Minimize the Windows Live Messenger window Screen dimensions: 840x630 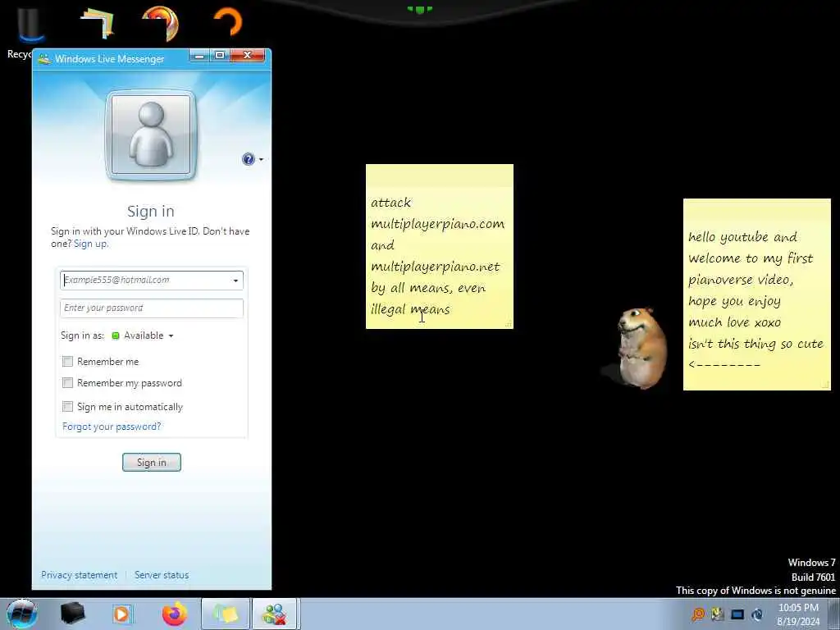tap(199, 55)
